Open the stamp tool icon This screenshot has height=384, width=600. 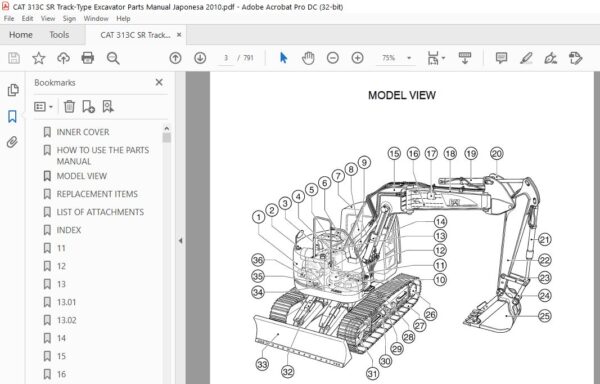[575, 58]
